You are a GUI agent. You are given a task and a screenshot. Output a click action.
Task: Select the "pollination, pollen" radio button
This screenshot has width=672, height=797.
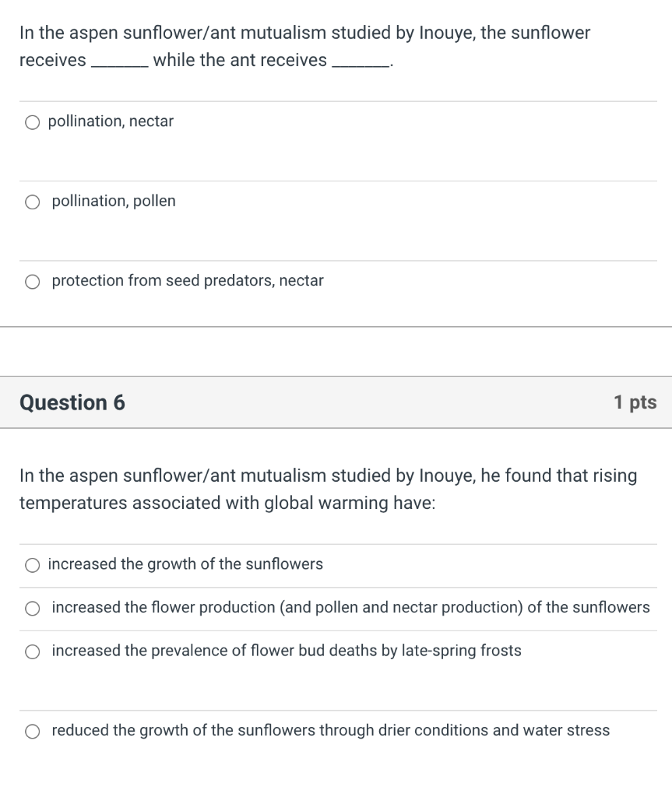coord(32,202)
